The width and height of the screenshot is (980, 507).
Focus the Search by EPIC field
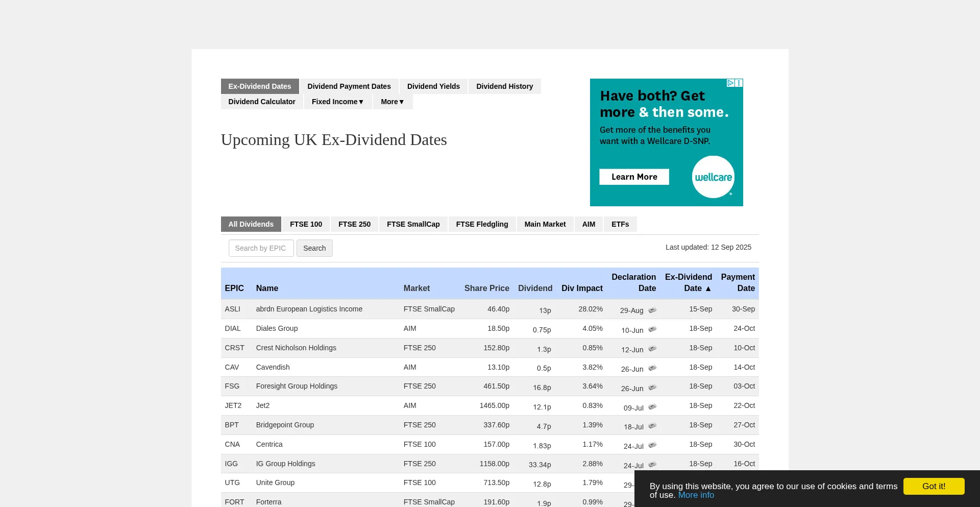click(261, 248)
